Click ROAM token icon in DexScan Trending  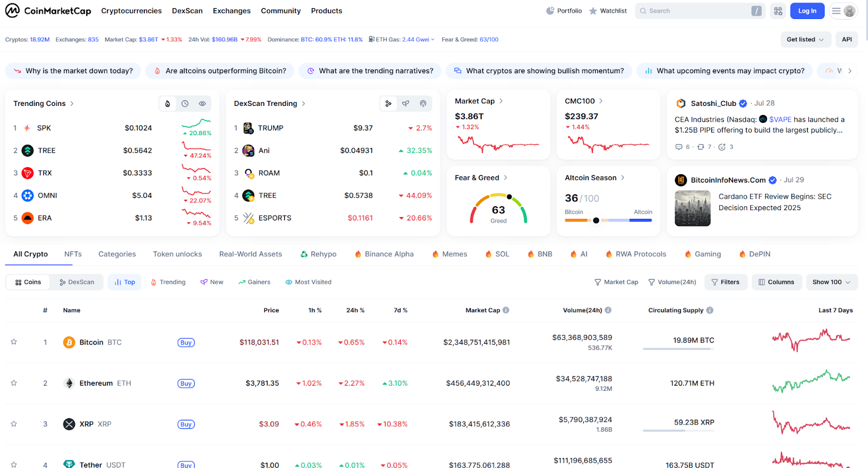(x=248, y=173)
